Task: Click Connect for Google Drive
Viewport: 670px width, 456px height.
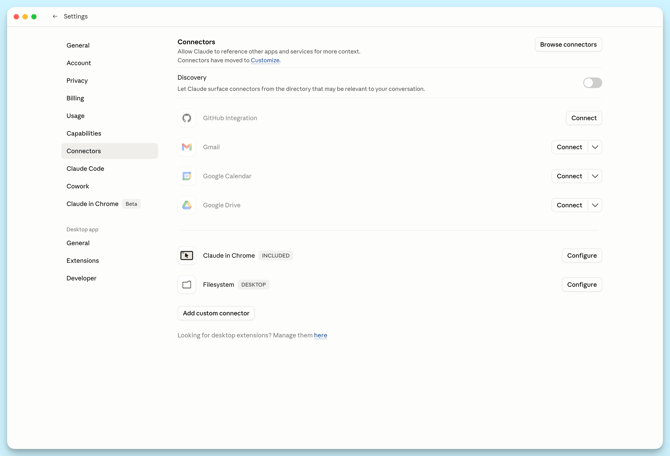Action: click(570, 205)
